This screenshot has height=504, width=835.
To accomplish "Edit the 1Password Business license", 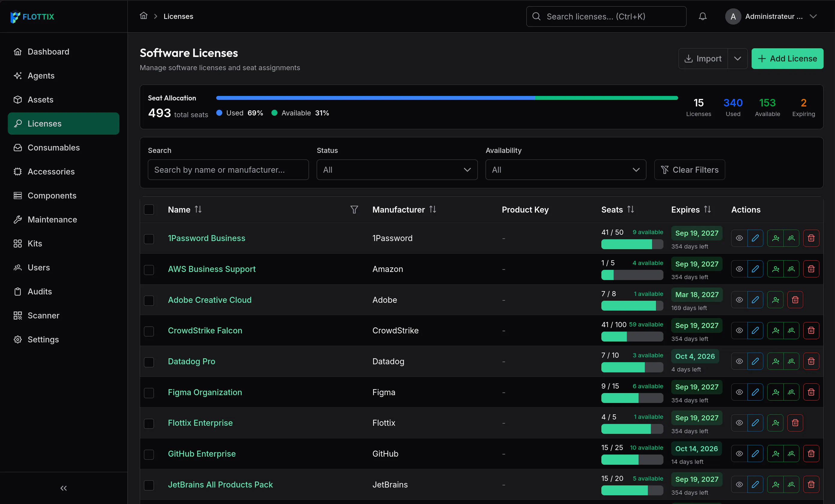I will point(755,238).
